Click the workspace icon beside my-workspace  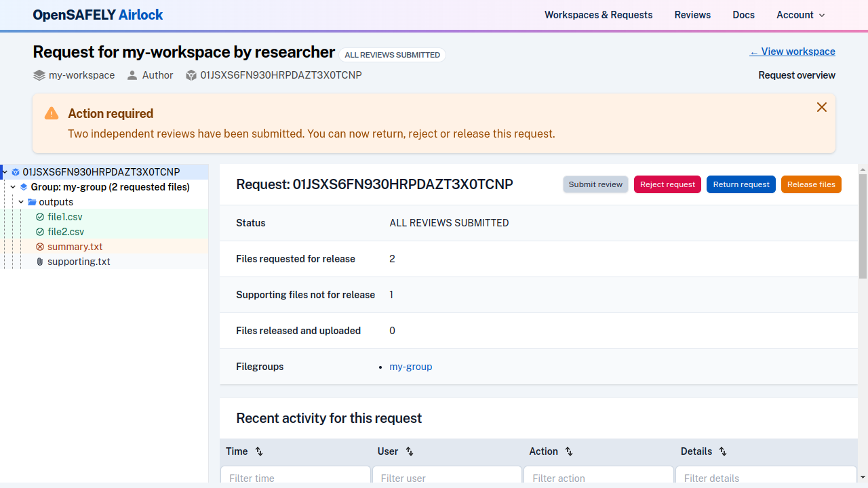(39, 75)
